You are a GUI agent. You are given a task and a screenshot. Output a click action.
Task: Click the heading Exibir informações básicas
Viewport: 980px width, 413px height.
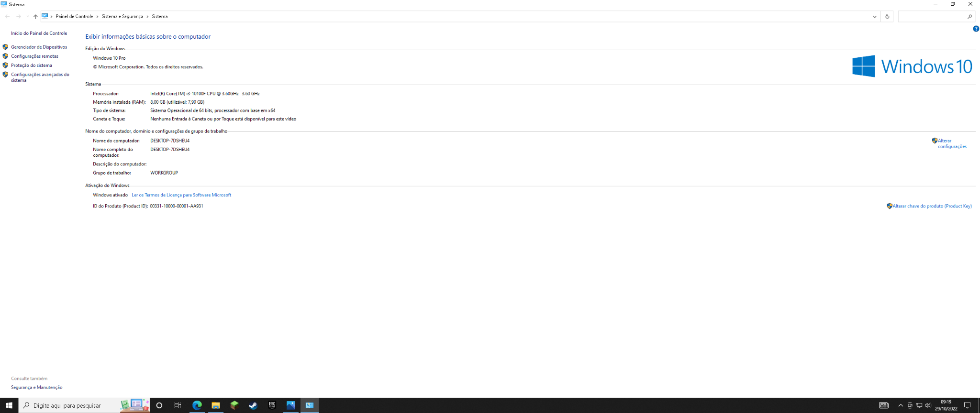148,37
